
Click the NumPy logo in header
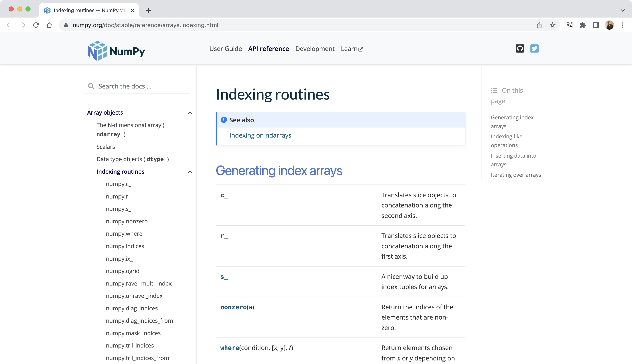coord(116,51)
